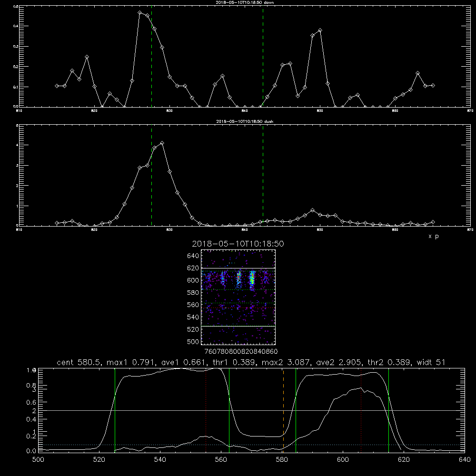Click 'widt 51' in the stats line
Viewport: 476px width, 476px height.
pyautogui.click(x=431, y=362)
